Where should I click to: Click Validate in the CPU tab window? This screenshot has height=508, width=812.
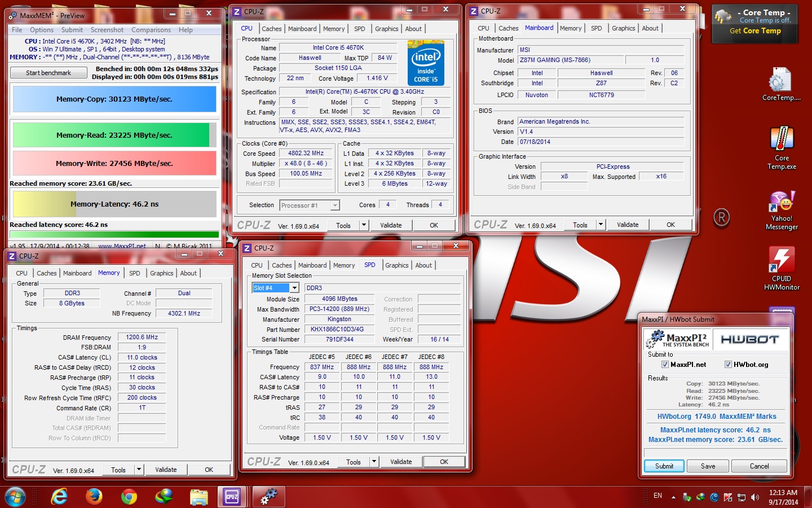(391, 225)
